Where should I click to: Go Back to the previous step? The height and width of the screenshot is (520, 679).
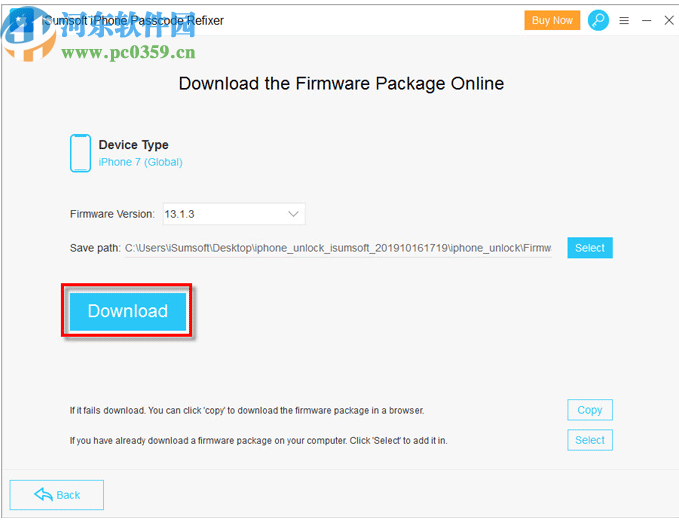coord(57,495)
